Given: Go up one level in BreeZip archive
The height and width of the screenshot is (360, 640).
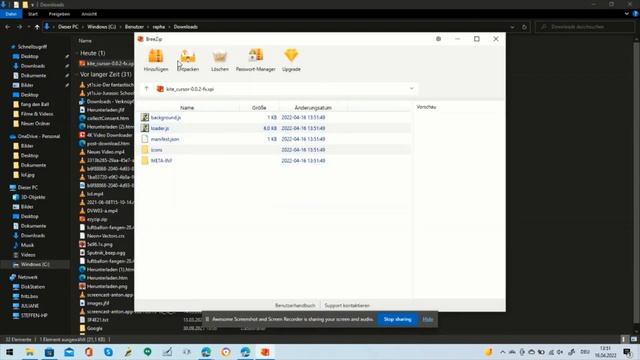Looking at the screenshot, I should pos(147,89).
